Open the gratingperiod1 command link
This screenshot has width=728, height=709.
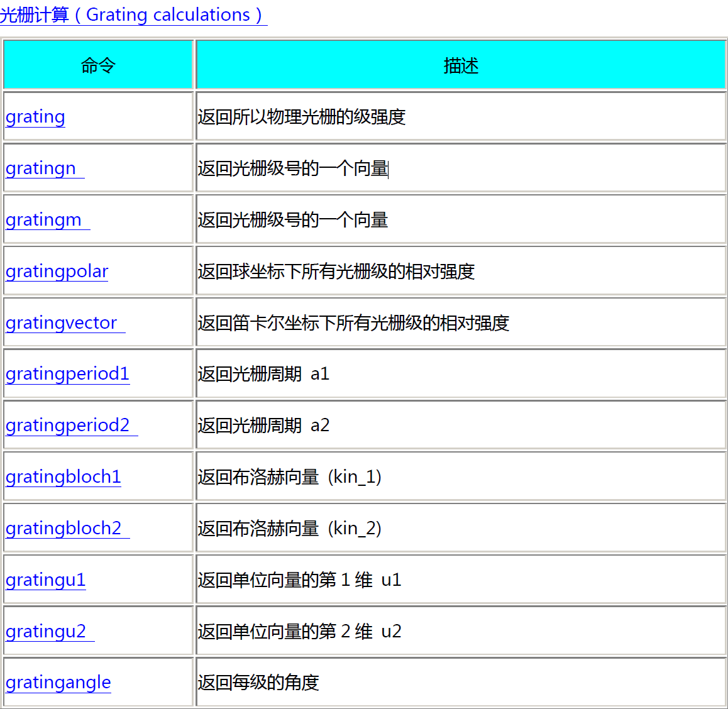[67, 374]
